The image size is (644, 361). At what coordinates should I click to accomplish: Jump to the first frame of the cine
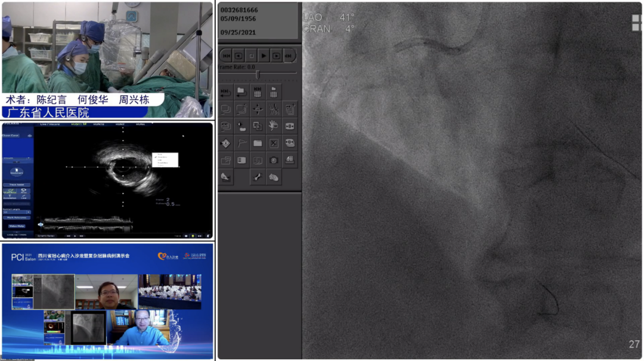(x=226, y=56)
